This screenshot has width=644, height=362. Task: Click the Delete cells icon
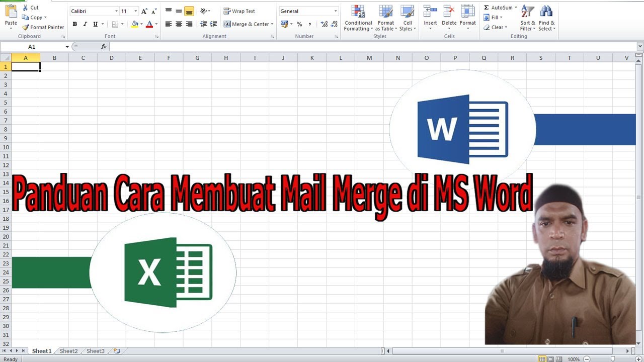(x=449, y=11)
